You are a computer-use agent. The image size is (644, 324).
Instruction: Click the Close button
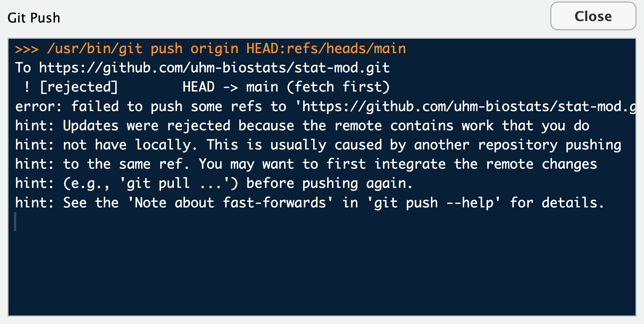[593, 16]
